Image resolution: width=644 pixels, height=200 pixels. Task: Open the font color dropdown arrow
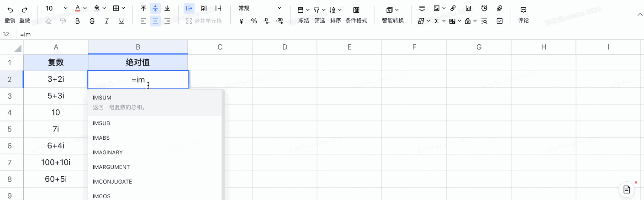click(85, 9)
